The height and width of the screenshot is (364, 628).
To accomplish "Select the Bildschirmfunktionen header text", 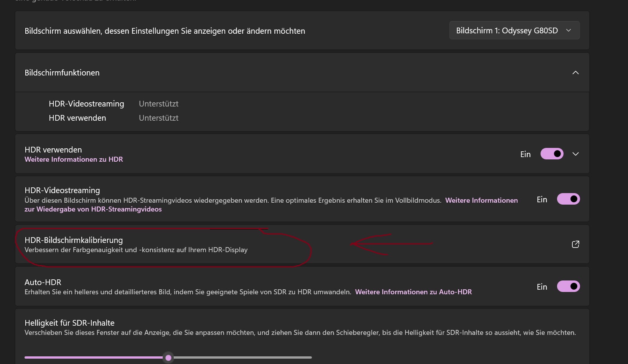I will [x=62, y=72].
